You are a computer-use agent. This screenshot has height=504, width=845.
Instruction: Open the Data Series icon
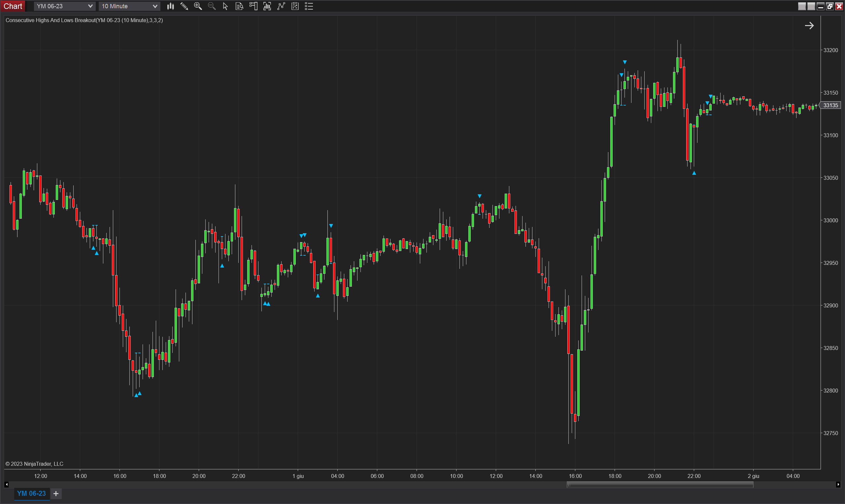tap(267, 6)
